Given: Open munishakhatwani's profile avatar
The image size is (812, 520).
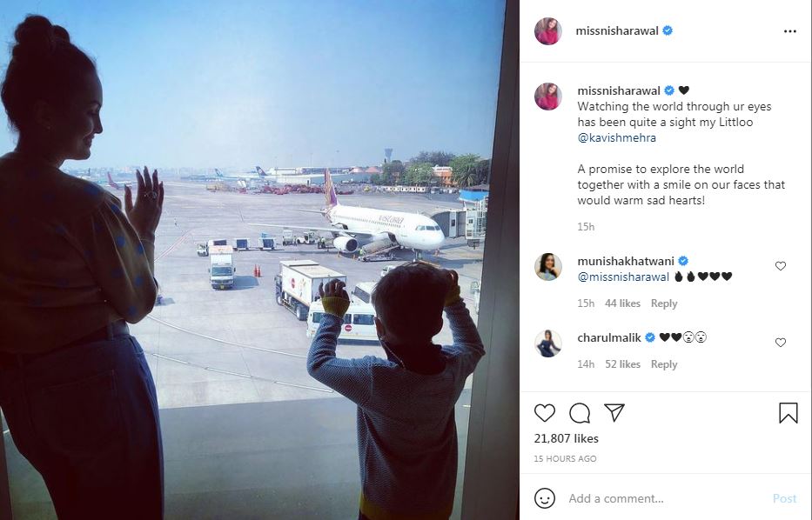Looking at the screenshot, I should click(548, 267).
